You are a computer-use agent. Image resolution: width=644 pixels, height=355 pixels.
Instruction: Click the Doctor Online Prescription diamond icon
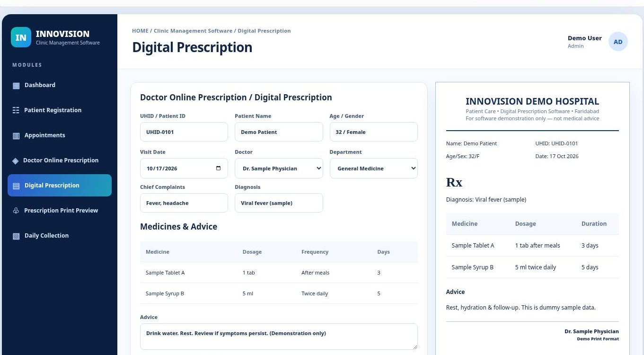pyautogui.click(x=16, y=161)
